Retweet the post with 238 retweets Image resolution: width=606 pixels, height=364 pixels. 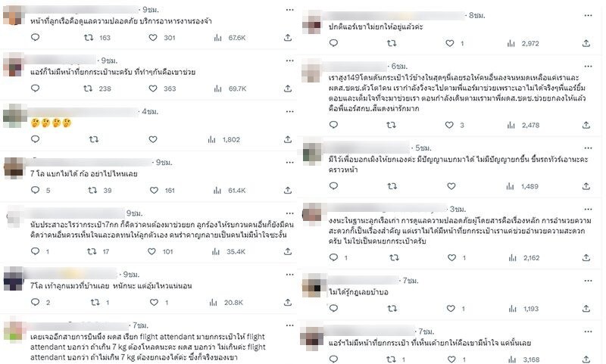[x=88, y=89]
